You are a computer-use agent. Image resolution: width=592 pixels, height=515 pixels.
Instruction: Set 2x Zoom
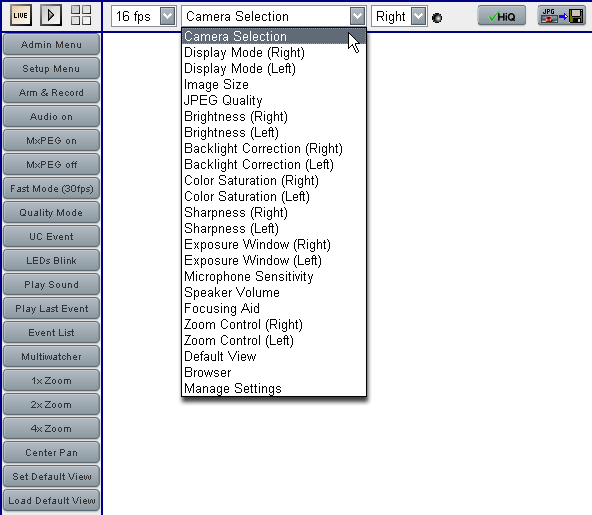(x=51, y=404)
